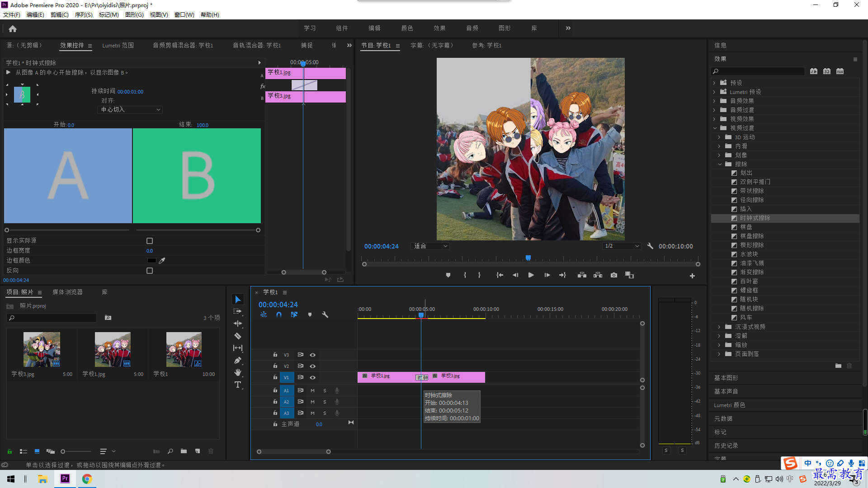
Task: Switch Project panel to icon view
Action: [x=37, y=451]
